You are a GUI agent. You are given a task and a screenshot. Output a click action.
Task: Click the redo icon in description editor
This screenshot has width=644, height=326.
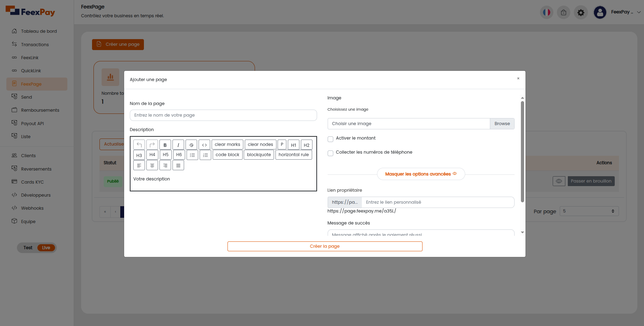coord(152,145)
